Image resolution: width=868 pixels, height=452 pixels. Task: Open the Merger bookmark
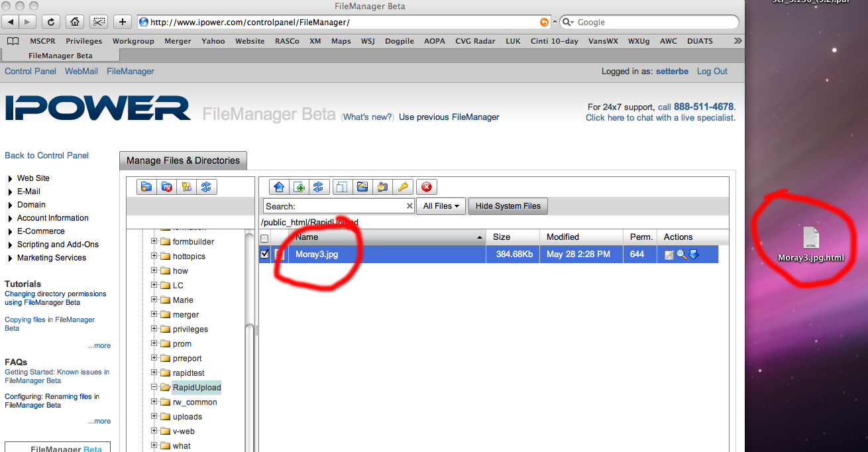coord(178,41)
